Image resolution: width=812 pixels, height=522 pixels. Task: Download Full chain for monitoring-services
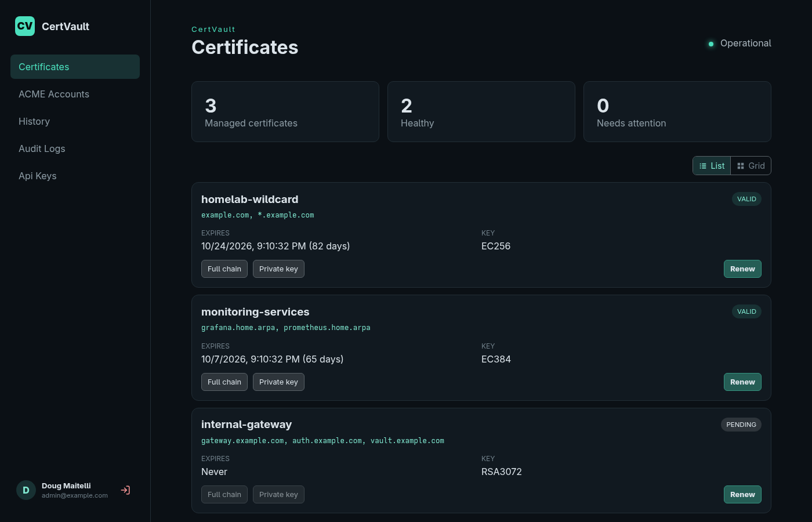[224, 382]
